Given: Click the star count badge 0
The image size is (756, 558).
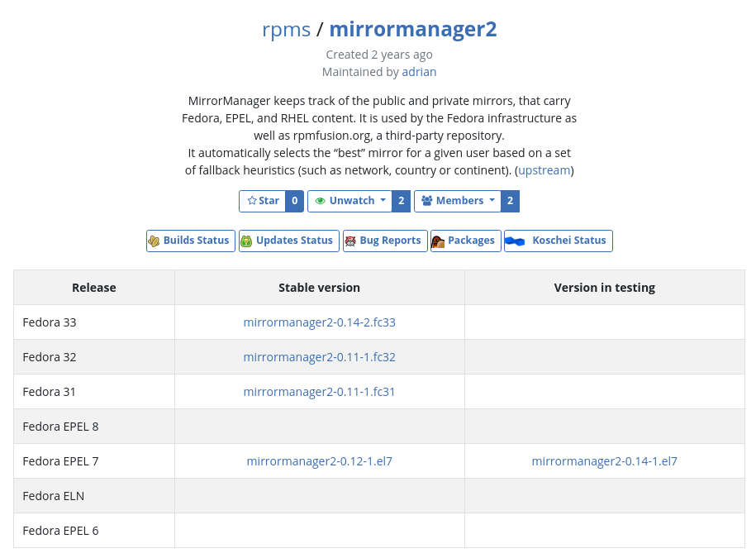Looking at the screenshot, I should pos(295,201).
